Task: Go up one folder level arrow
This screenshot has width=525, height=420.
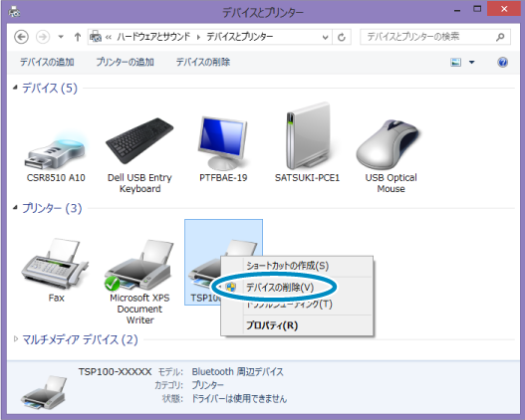Action: (78, 37)
